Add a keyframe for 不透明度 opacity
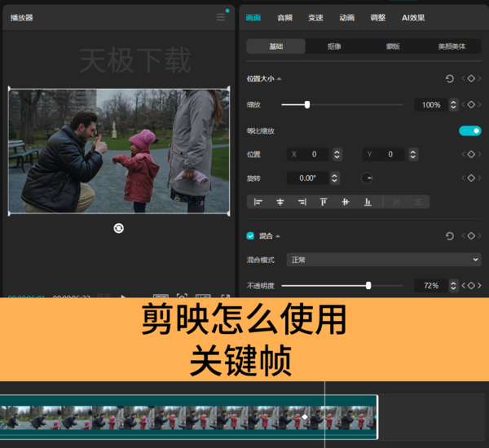The width and height of the screenshot is (489, 448). 471,285
